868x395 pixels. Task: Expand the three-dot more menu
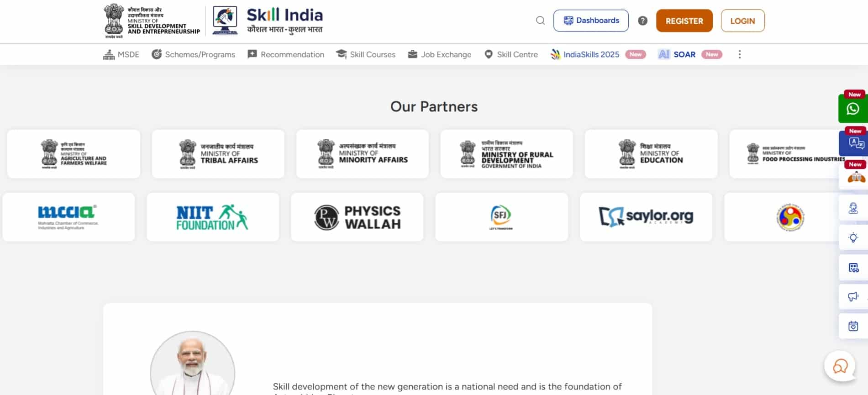tap(740, 54)
